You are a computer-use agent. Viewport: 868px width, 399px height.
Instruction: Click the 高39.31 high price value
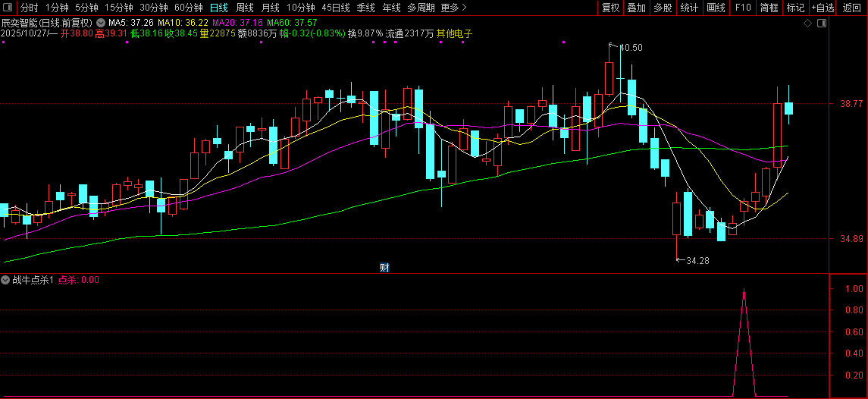tap(111, 34)
